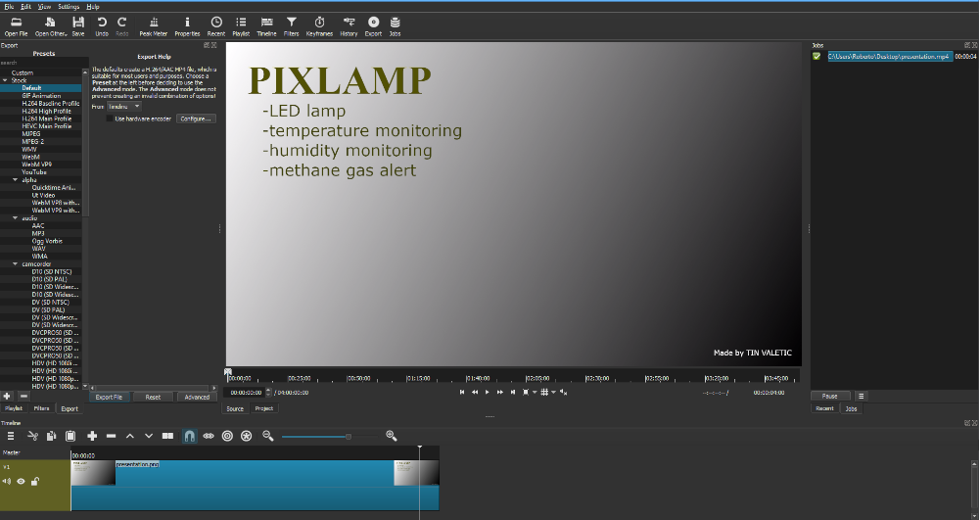Toggle the timeline Snap magnet button

189,436
